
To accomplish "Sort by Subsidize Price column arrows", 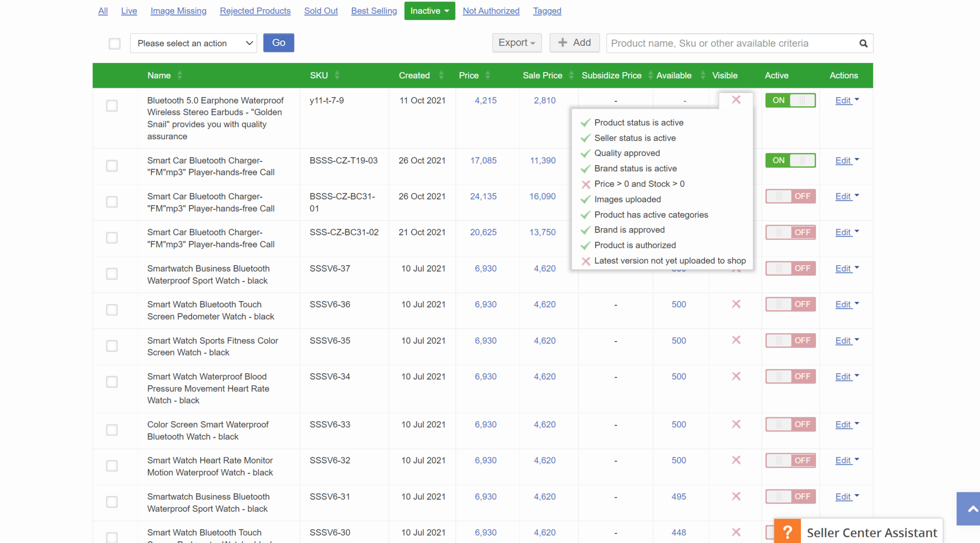I will click(x=650, y=75).
